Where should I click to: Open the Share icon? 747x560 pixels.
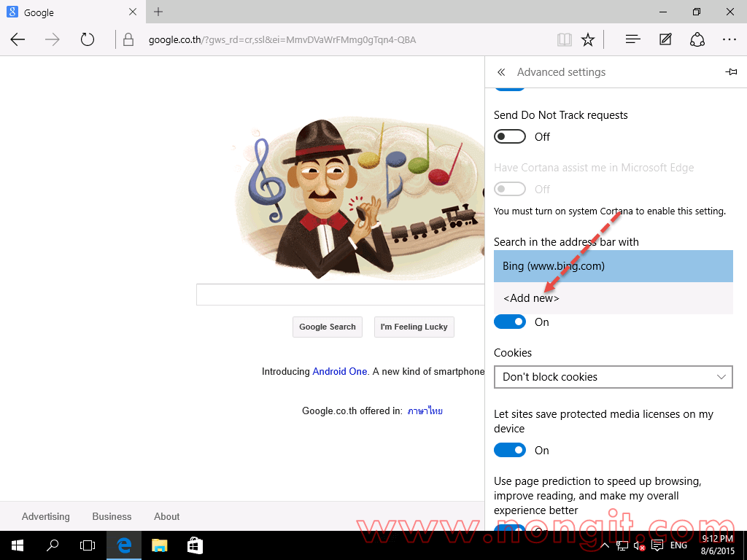(x=697, y=39)
